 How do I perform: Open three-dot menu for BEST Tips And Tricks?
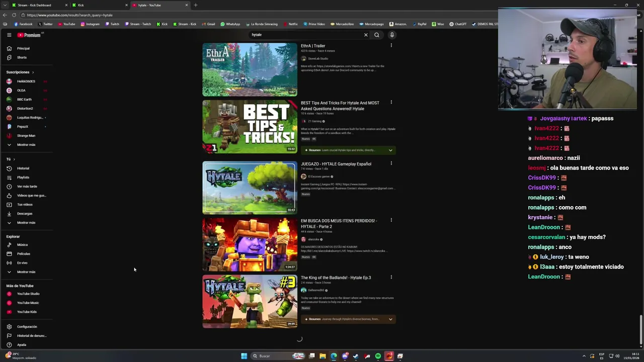point(391,103)
